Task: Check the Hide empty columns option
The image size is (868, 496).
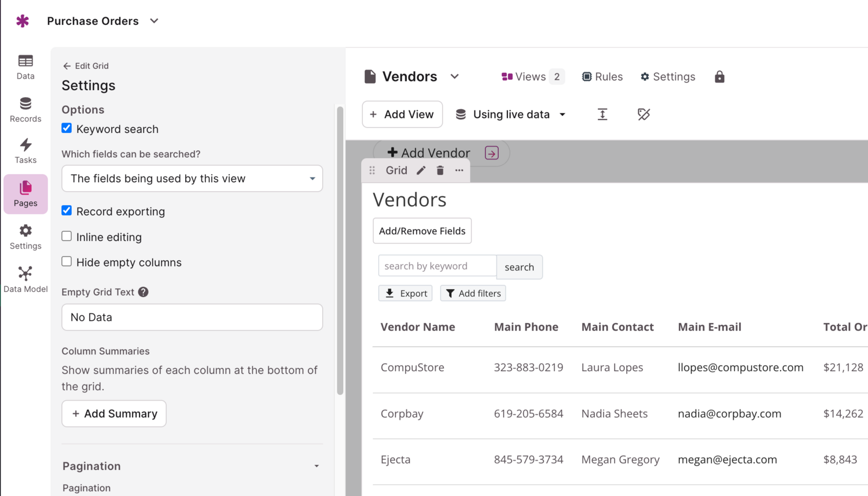Action: (x=67, y=262)
